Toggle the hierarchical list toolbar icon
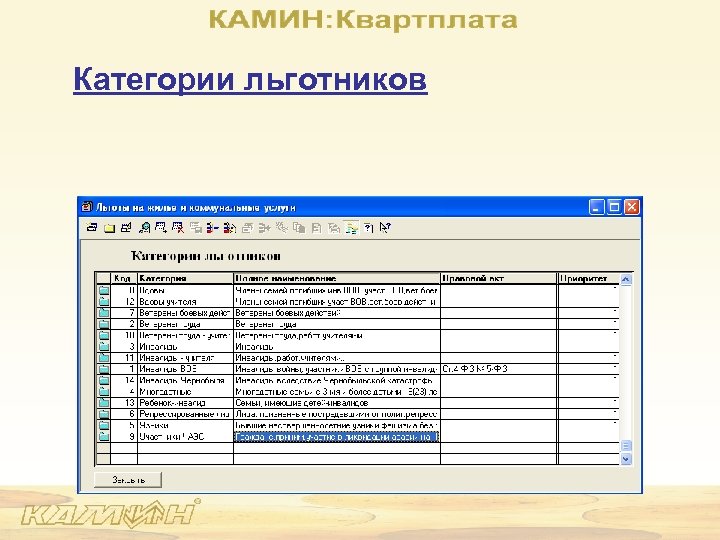This screenshot has height=540, width=720. (352, 228)
